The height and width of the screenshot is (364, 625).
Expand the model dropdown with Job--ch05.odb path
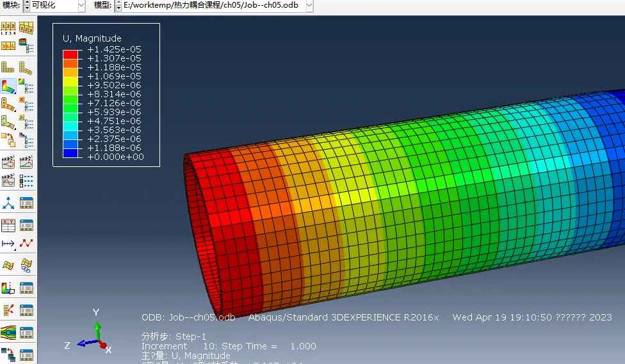[x=309, y=6]
